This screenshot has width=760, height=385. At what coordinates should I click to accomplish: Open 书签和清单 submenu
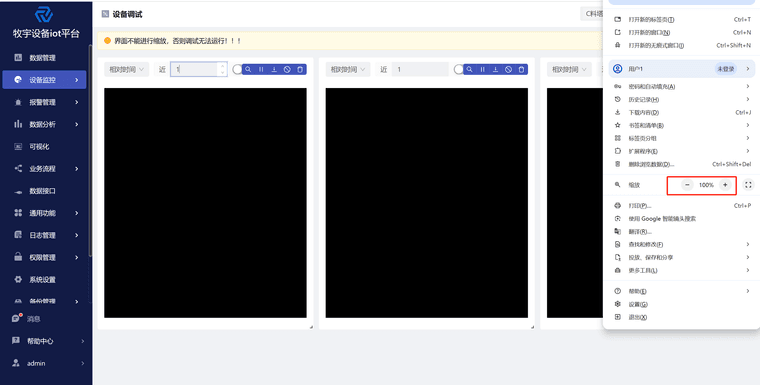pos(681,126)
